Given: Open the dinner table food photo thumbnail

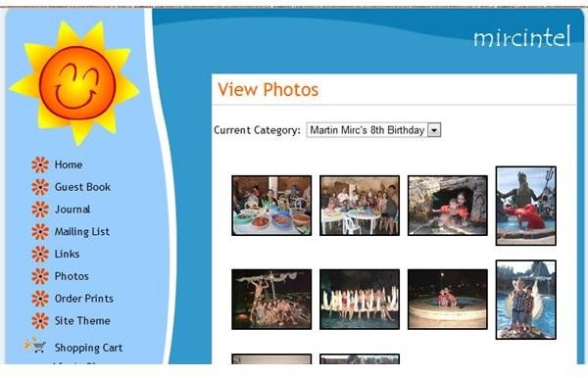Looking at the screenshot, I should (271, 206).
